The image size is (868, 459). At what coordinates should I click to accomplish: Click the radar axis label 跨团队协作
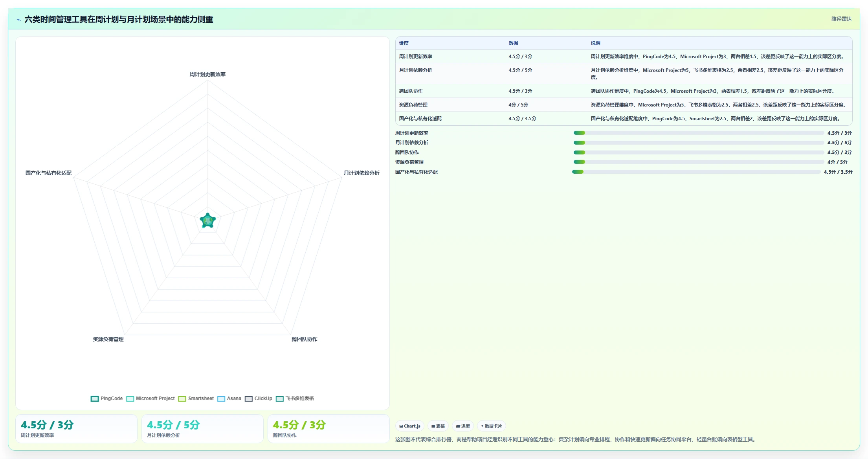coord(304,339)
